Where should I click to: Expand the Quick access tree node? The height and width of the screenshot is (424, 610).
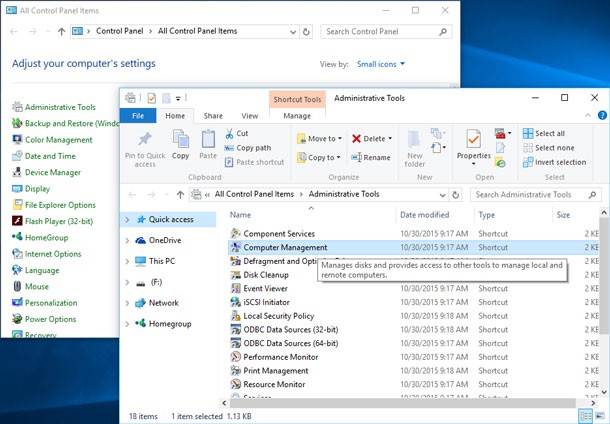[x=127, y=220]
